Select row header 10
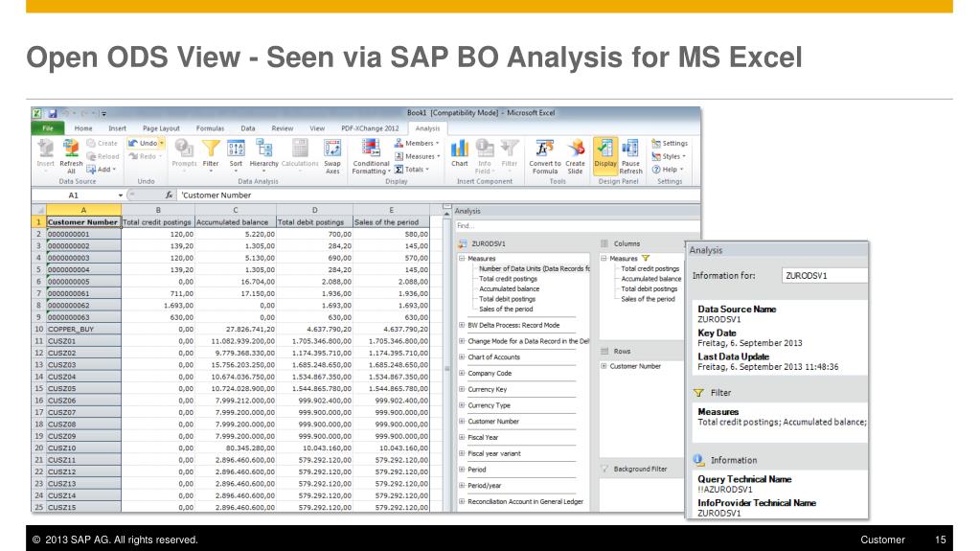 pos(38,329)
